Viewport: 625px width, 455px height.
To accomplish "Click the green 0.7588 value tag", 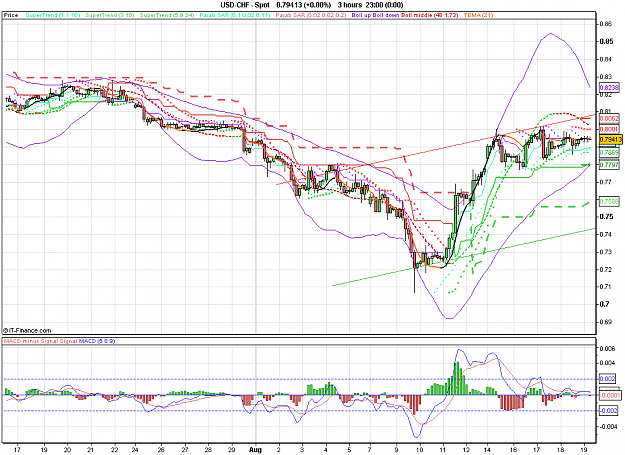I will [x=609, y=202].
